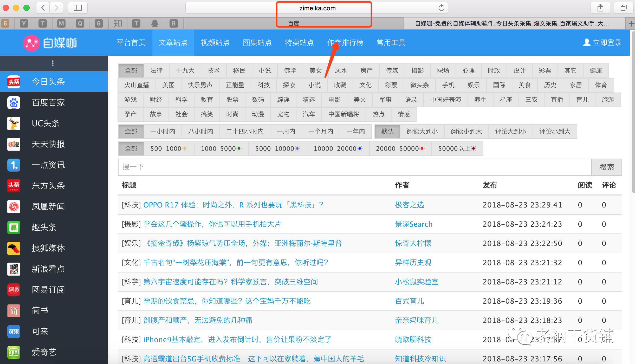The image size is (635, 364).
Task: Click the 搜一下 search field
Action: point(355,167)
